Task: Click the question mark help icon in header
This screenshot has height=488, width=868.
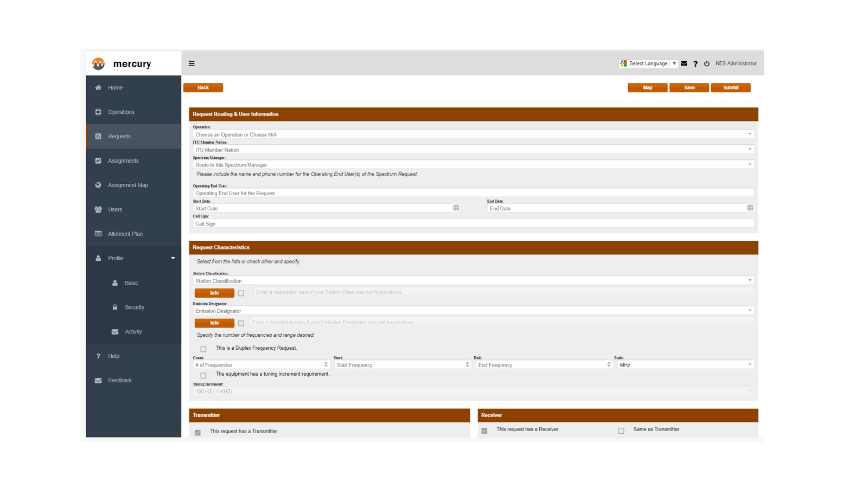Action: (695, 63)
